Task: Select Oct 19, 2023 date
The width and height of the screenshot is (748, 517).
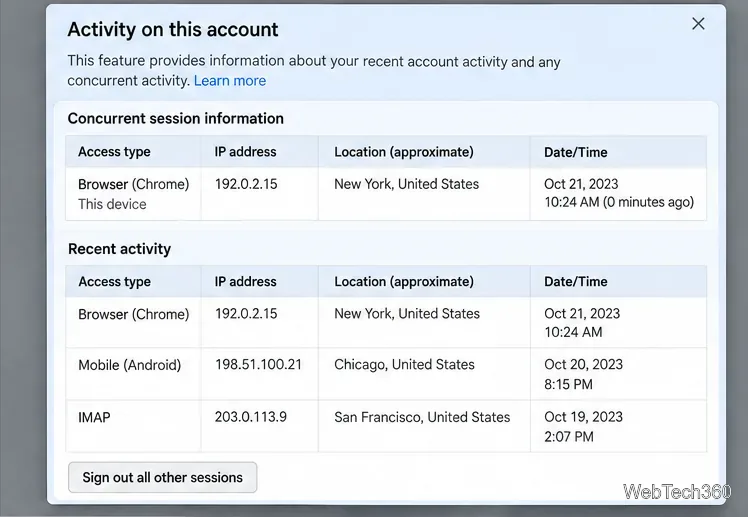Action: click(583, 417)
